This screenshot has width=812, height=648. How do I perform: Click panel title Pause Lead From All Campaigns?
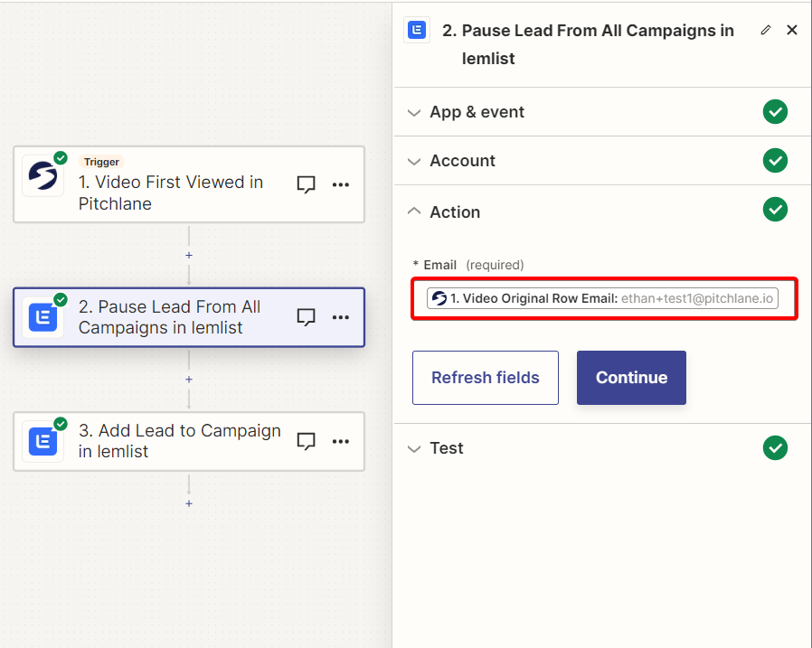pyautogui.click(x=588, y=44)
